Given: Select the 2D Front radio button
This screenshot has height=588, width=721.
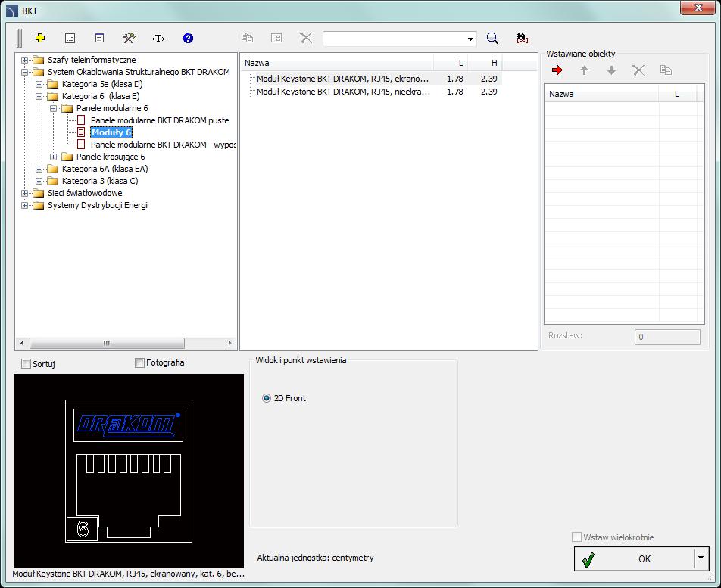Looking at the screenshot, I should click(267, 398).
